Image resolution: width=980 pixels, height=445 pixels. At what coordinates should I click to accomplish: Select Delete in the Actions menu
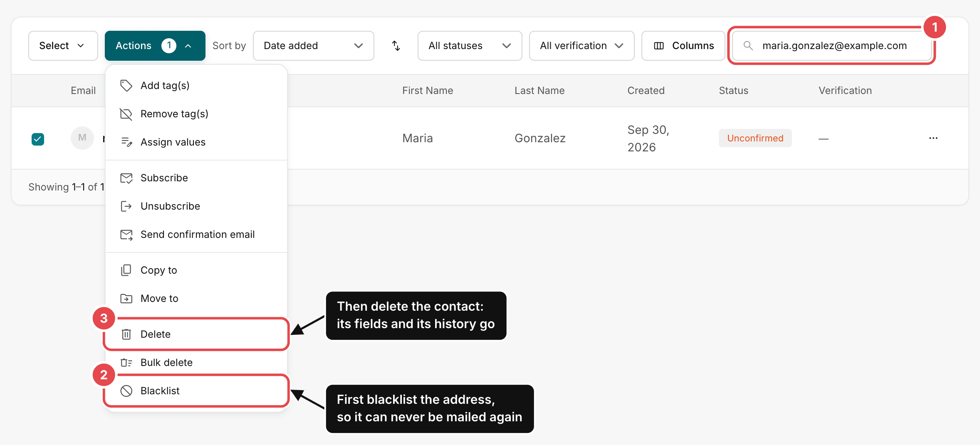[196, 334]
